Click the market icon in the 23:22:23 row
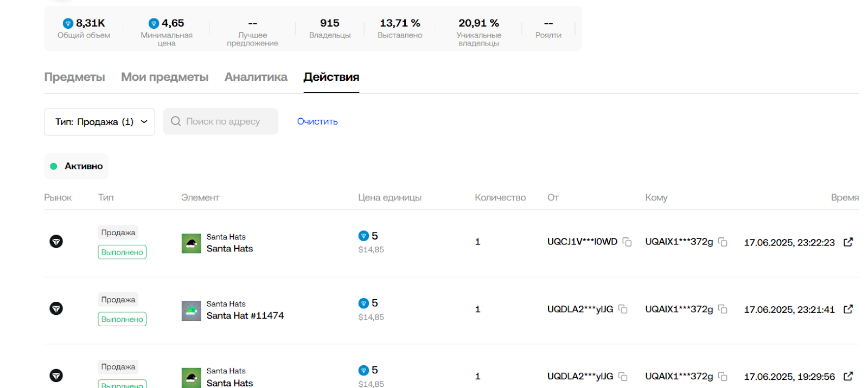This screenshot has width=868, height=388. point(56,241)
